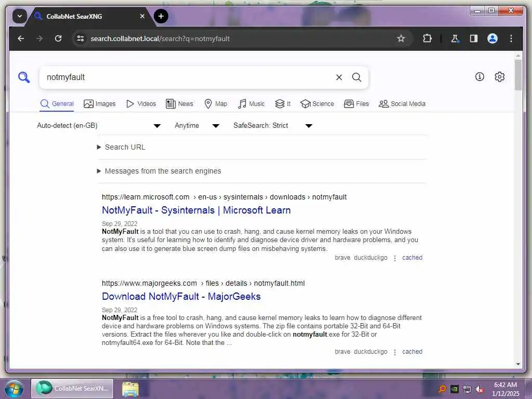The image size is (532, 399).
Task: Open the Extensions puzzle icon
Action: [x=427, y=38]
